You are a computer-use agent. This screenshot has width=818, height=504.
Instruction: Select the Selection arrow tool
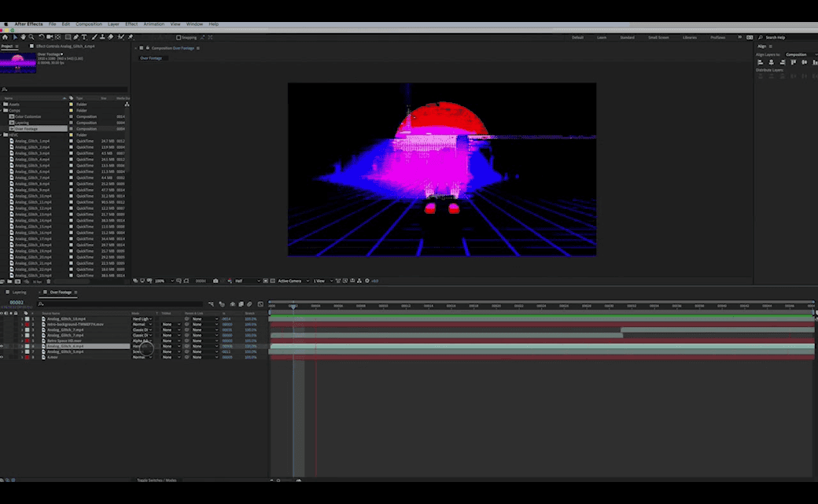(15, 37)
